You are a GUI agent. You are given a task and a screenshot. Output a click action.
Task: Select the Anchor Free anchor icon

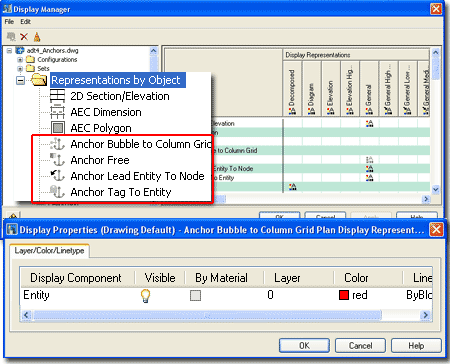(x=58, y=160)
